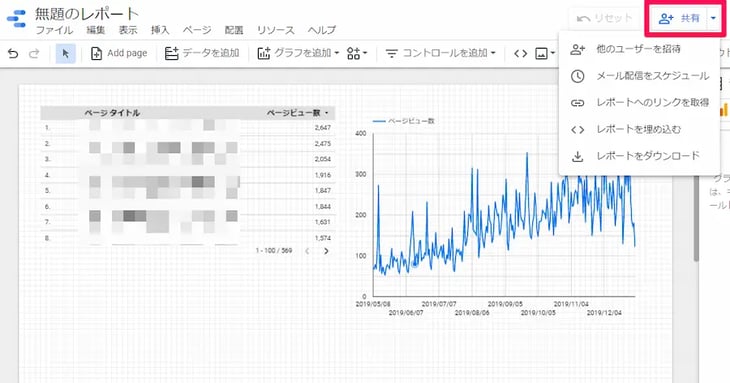Click table value 2,647
This screenshot has height=383, width=730.
pos(323,128)
